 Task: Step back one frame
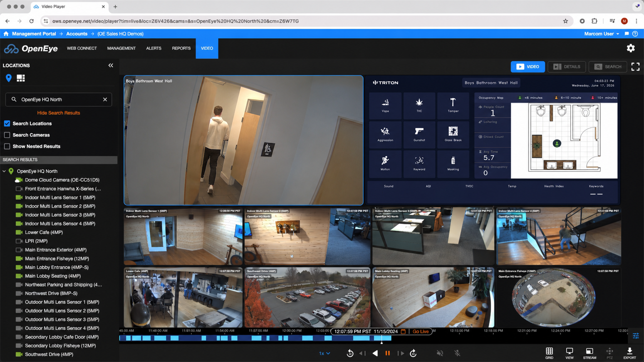[x=362, y=353]
